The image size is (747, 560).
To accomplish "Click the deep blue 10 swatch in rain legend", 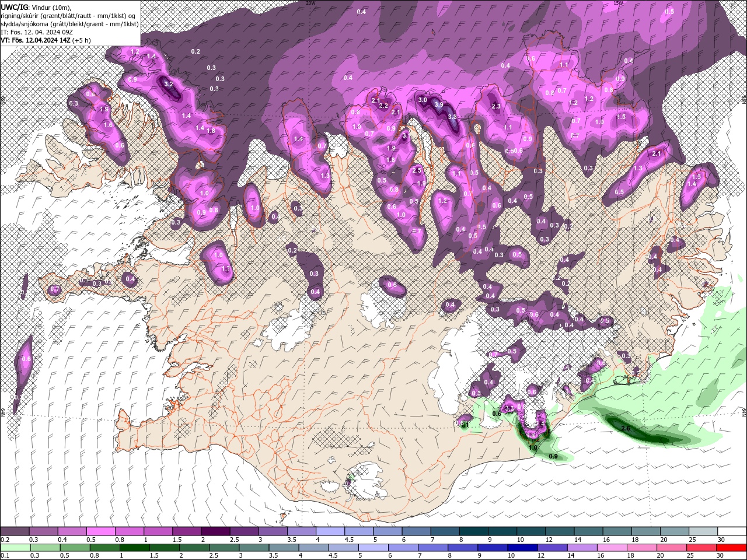I will click(522, 548).
